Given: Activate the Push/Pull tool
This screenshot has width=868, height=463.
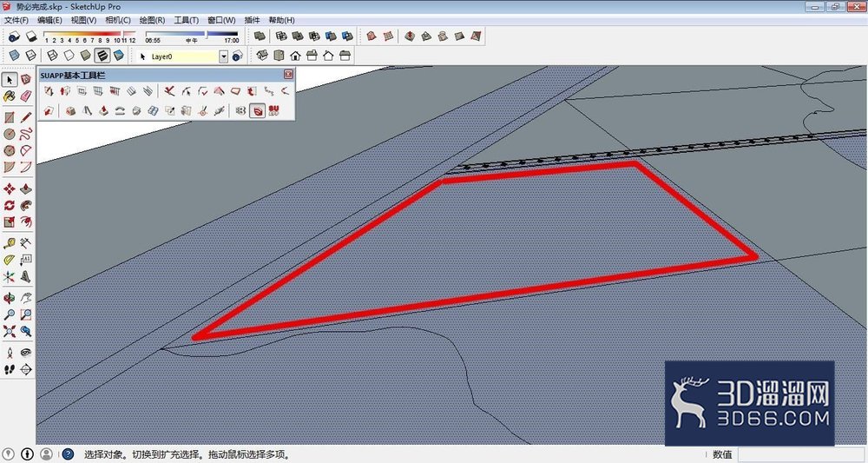Looking at the screenshot, I should pyautogui.click(x=26, y=189).
